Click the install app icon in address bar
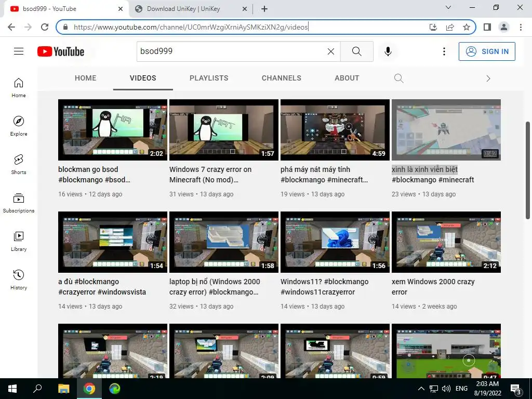Screen dimensions: 532x399 pyautogui.click(x=433, y=27)
